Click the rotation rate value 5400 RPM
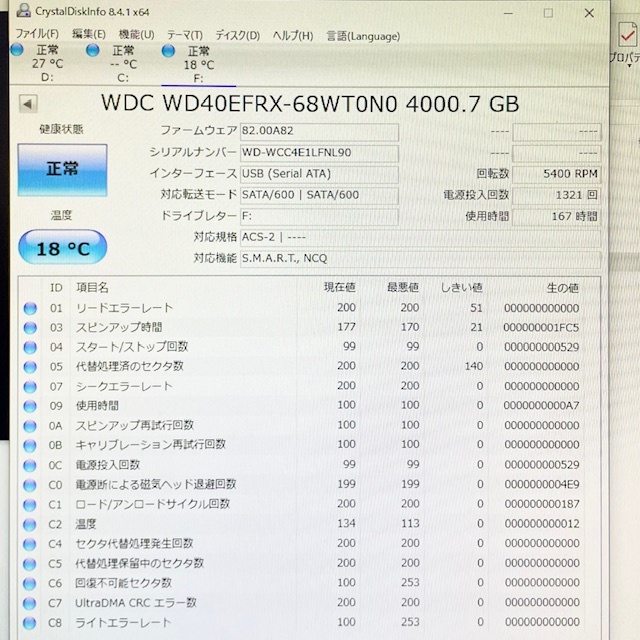The image size is (640, 640). 557,174
